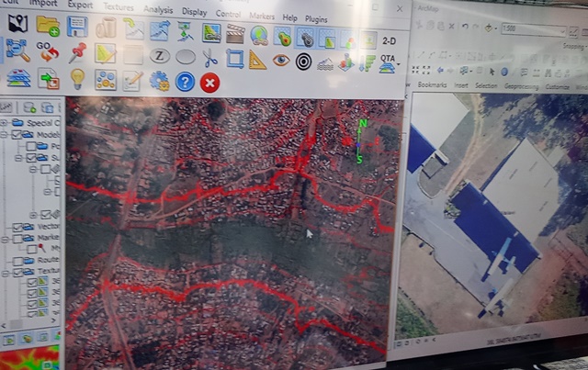The height and width of the screenshot is (370, 588).
Task: Open ArcMap add data dropdown arrow
Action: pyautogui.click(x=496, y=28)
